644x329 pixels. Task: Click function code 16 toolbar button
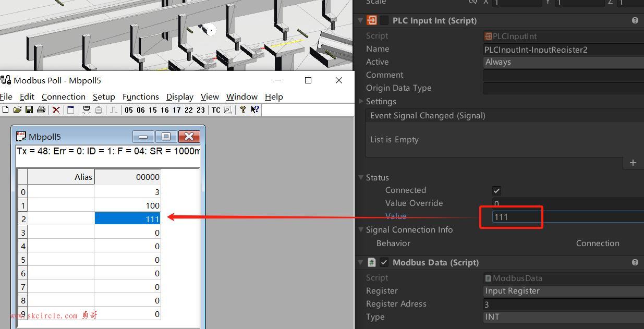click(165, 110)
